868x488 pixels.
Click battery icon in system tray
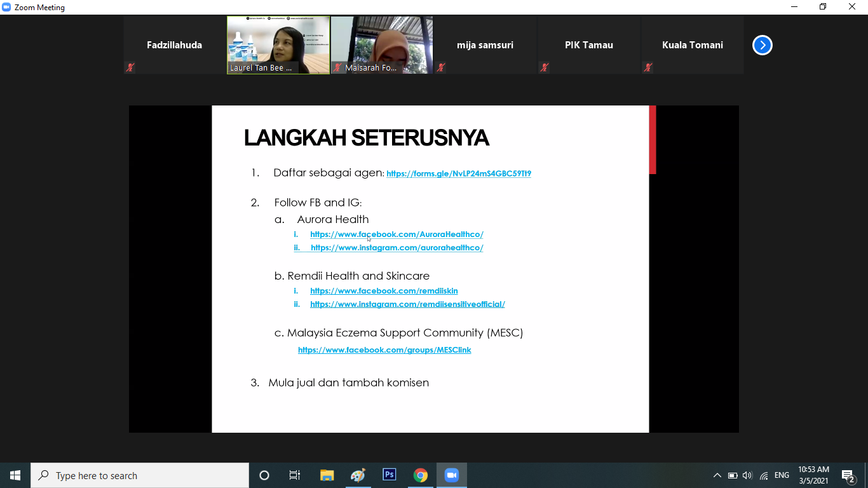pyautogui.click(x=733, y=475)
